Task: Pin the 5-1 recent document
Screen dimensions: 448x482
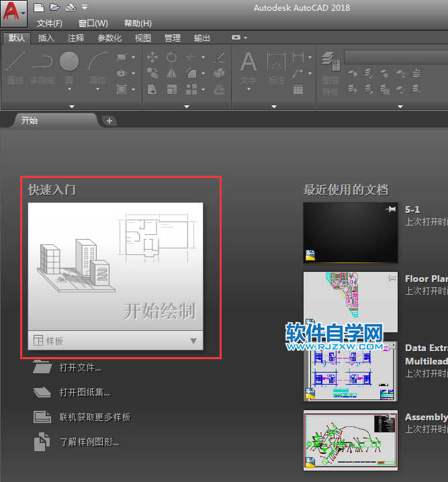Action: (391, 210)
